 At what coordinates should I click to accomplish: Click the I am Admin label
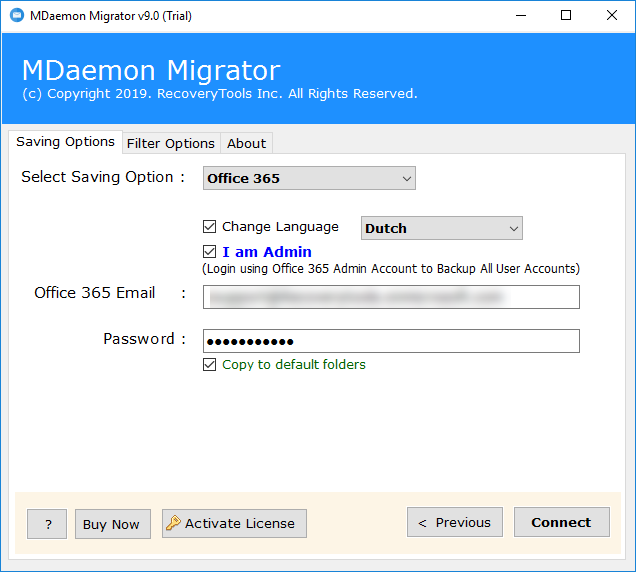267,252
